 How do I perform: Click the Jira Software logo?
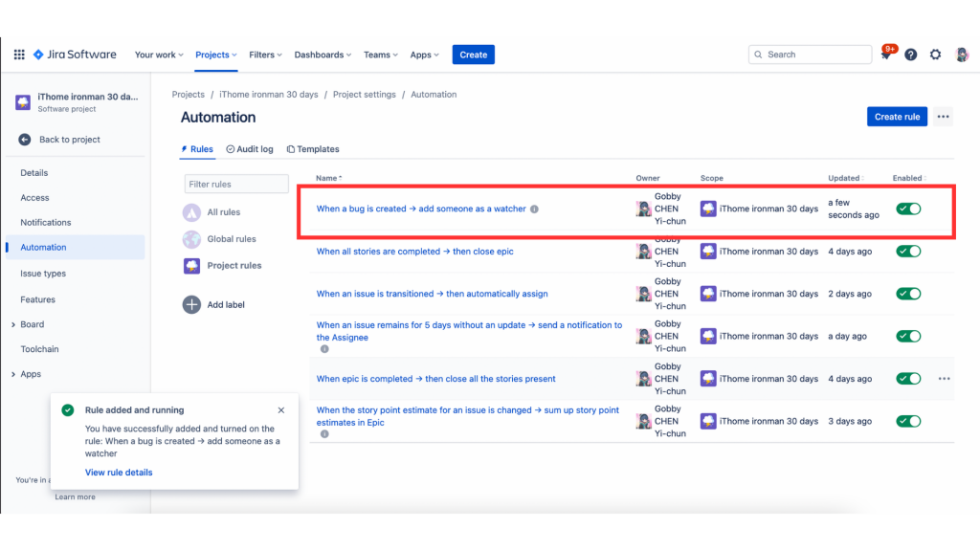coord(75,55)
